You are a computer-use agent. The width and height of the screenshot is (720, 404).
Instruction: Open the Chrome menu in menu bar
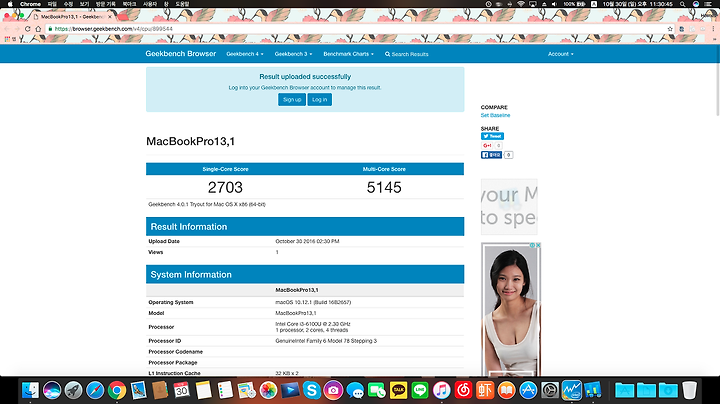click(x=30, y=4)
